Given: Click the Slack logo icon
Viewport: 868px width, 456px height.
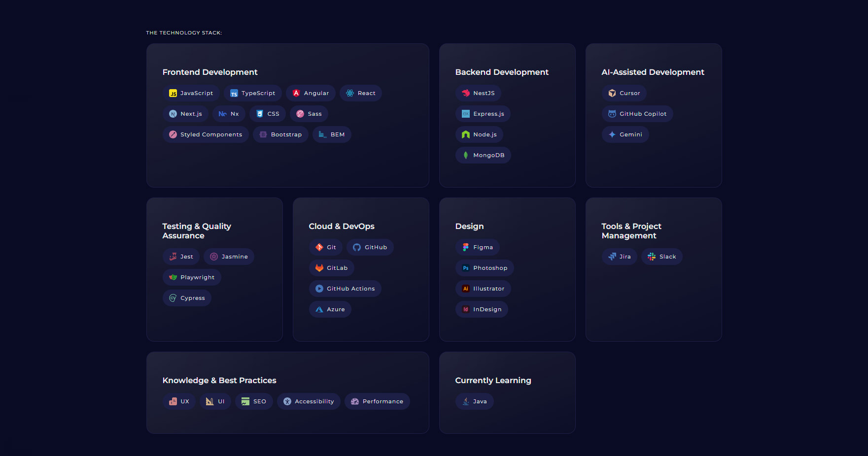Looking at the screenshot, I should point(652,257).
